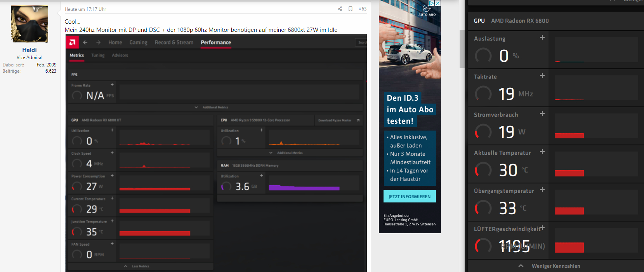This screenshot has height=272, width=644.
Task: Click the vertical scrollbar beside the GPU panel
Action: [462, 49]
